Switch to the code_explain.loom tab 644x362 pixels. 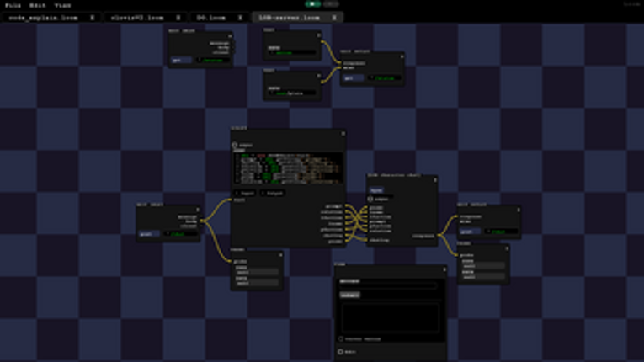point(46,17)
